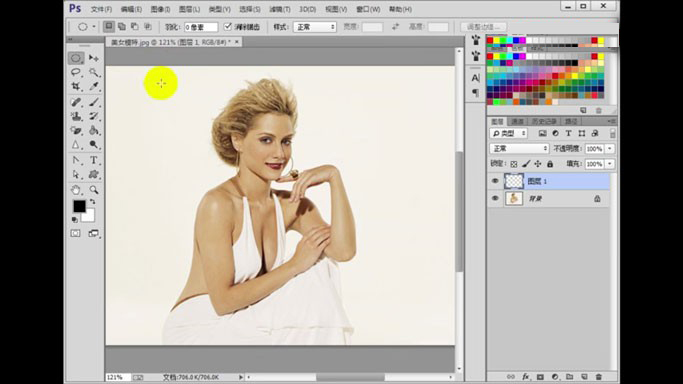Create a new layer
The image size is (683, 384).
tap(584, 377)
